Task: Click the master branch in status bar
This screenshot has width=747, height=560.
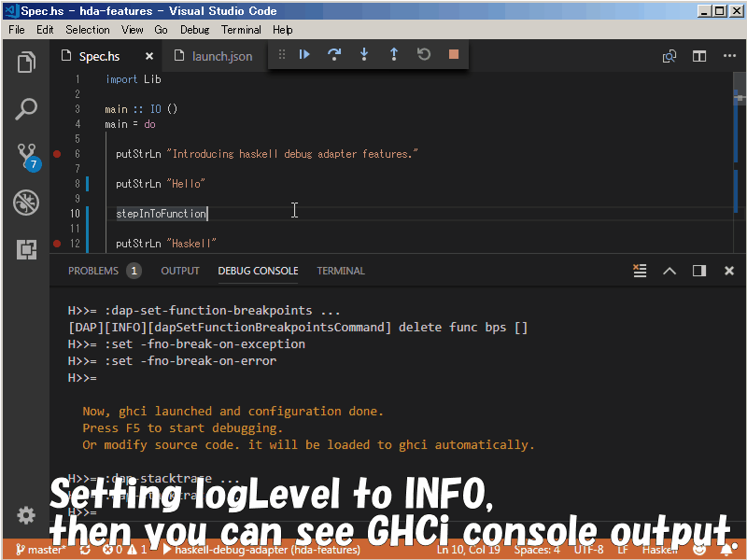Action: click(41, 550)
